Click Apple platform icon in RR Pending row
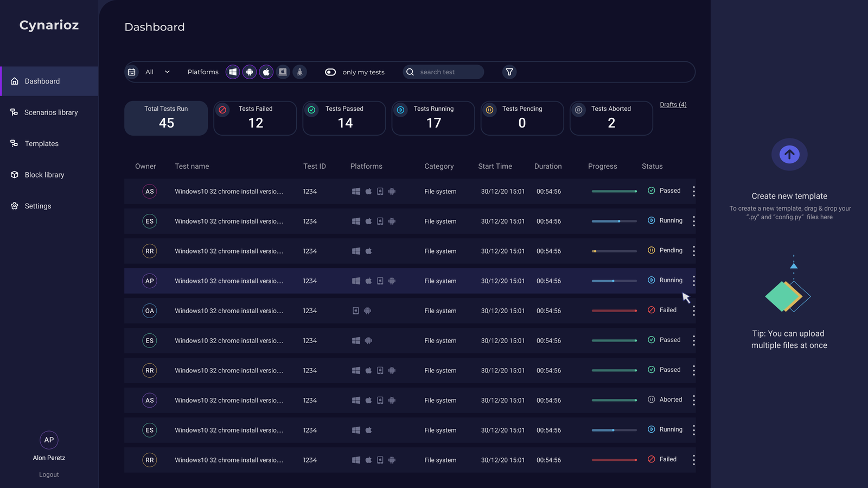Viewport: 868px width, 488px height. 369,251
